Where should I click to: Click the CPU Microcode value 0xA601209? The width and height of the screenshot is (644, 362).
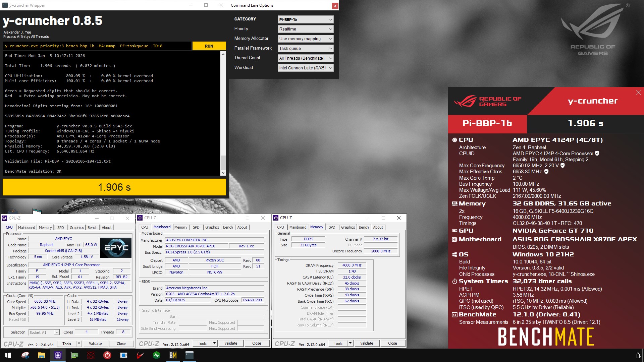(x=253, y=300)
